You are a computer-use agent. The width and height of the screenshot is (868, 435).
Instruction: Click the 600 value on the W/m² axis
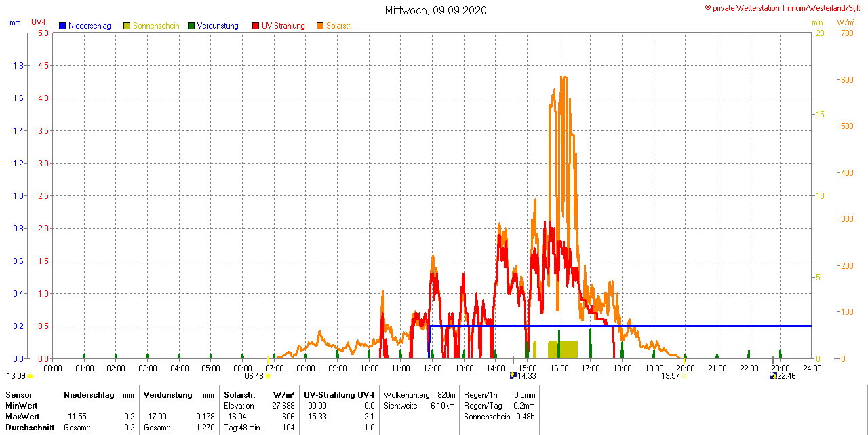[846, 79]
